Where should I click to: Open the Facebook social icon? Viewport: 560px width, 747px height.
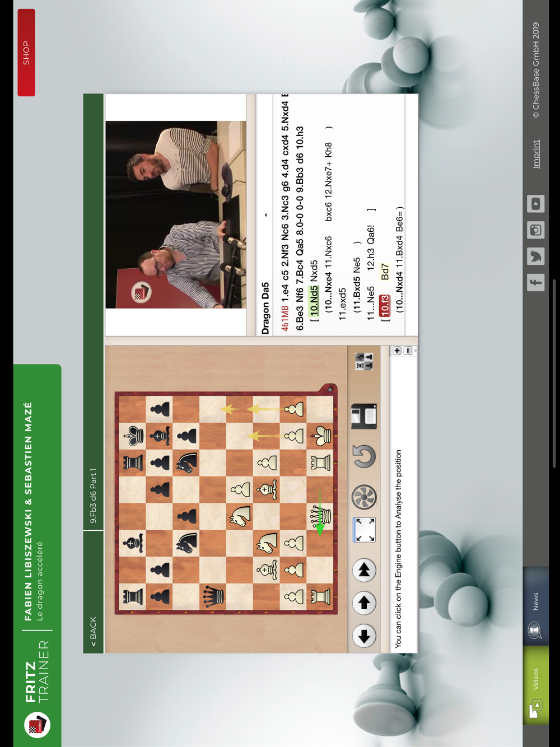tap(536, 282)
